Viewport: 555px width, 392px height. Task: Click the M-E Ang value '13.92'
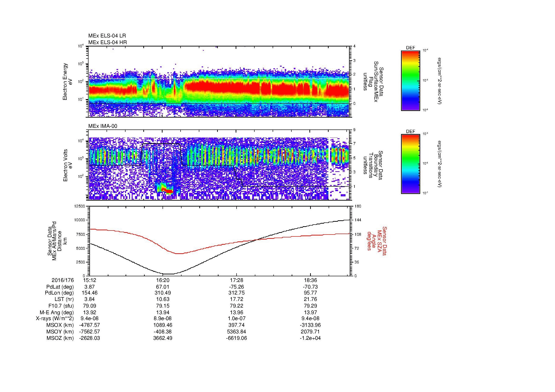(89, 313)
